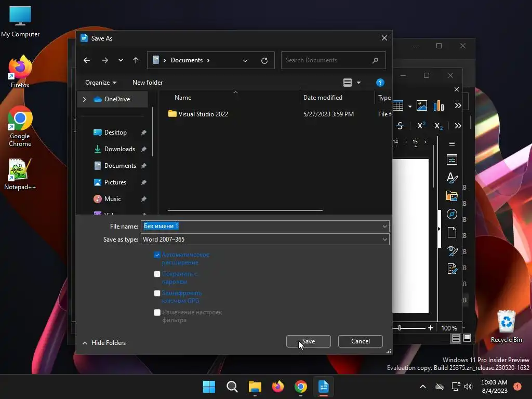Click the 100 % zoom level in Writer
The width and height of the screenshot is (532, 399).
[449, 328]
